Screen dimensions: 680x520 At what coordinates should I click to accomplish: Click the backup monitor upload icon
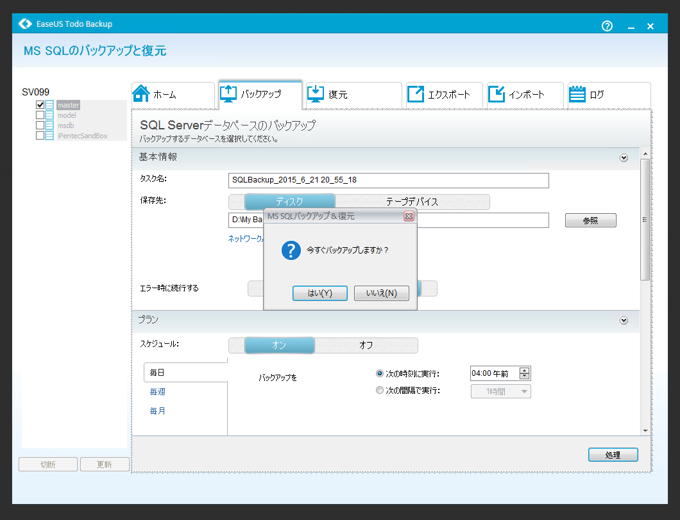coord(228,94)
